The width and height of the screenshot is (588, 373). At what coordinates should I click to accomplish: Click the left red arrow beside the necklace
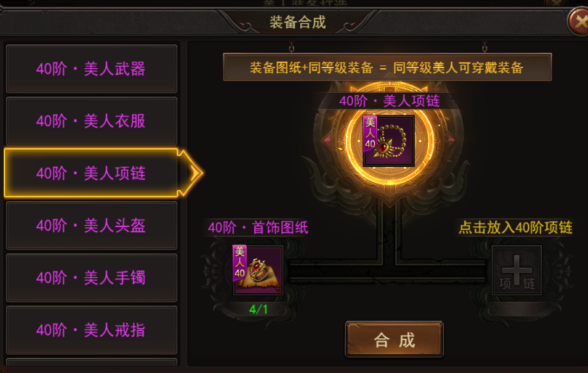(x=328, y=140)
